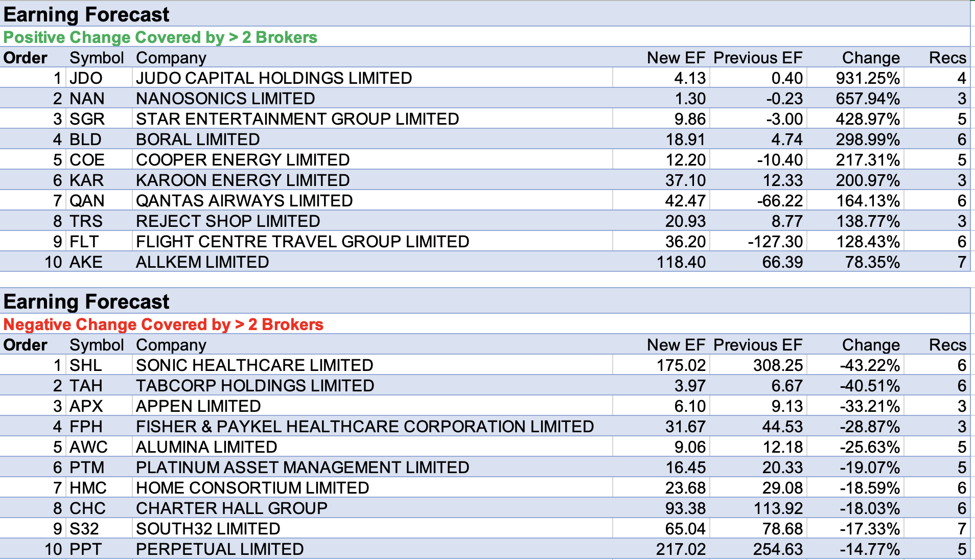
Task: Click the FLIGHT CENTRE TRAVEL GROUP LIMITED cell
Action: click(x=303, y=242)
